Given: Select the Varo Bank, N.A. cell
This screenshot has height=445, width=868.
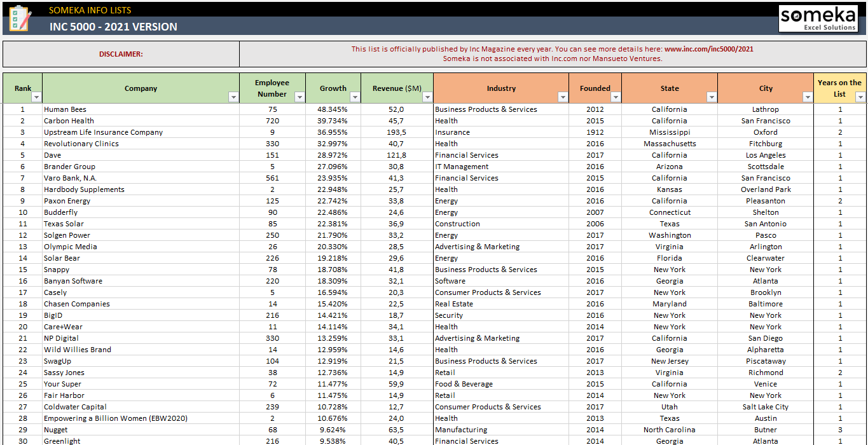Looking at the screenshot, I should 141,178.
